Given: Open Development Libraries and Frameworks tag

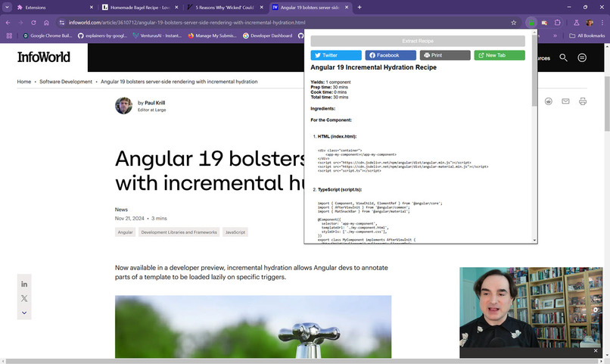Looking at the screenshot, I should click(179, 232).
